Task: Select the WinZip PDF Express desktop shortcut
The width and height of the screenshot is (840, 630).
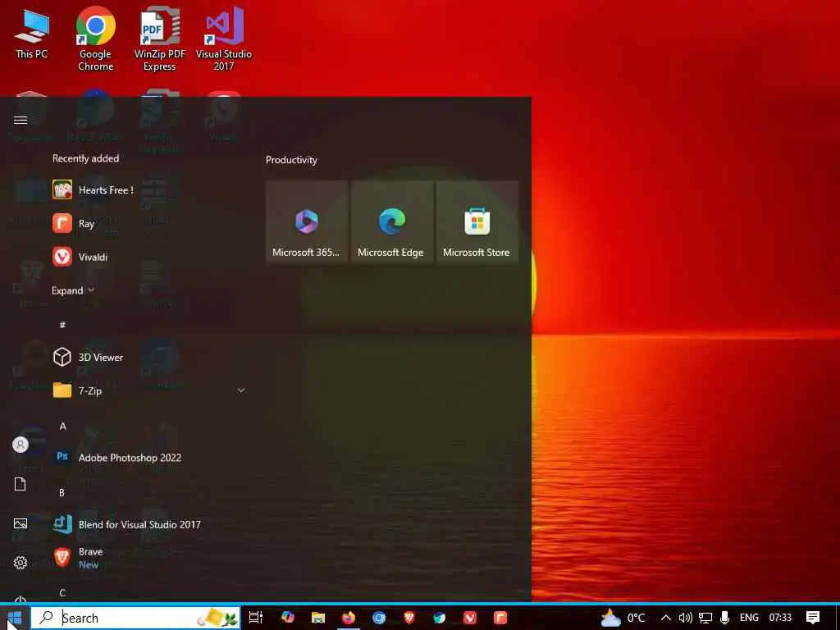Action: pos(160,39)
